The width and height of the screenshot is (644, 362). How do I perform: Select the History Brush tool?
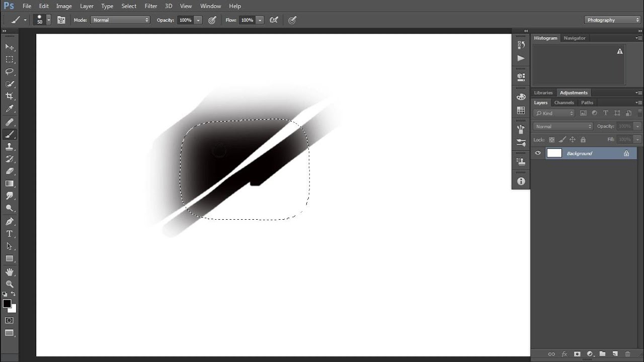pos(10,159)
